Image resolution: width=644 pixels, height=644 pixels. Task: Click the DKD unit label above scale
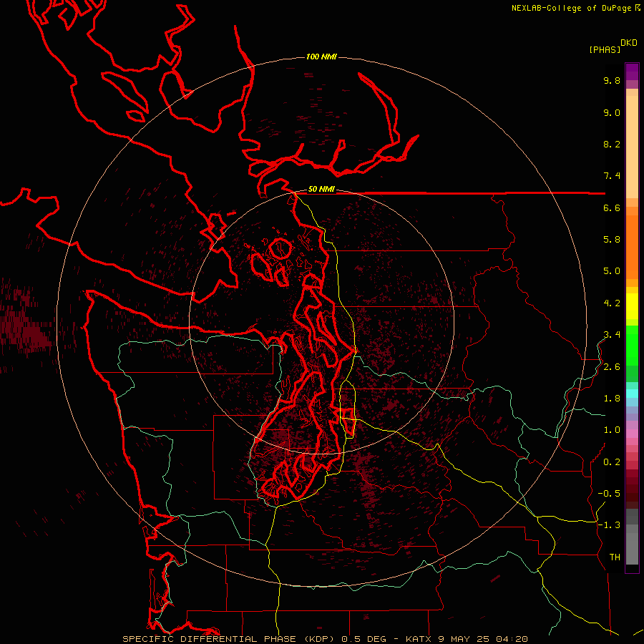click(x=629, y=43)
